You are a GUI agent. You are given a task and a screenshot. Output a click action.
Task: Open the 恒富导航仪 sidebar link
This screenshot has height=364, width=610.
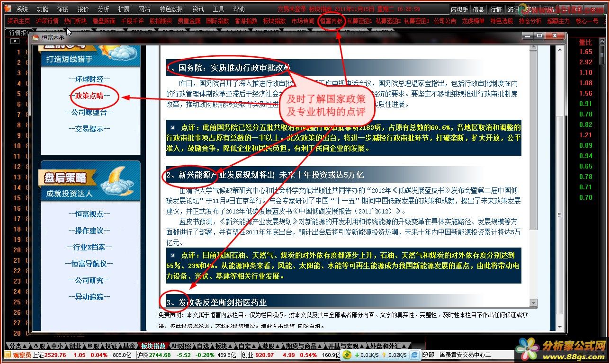coord(89,264)
